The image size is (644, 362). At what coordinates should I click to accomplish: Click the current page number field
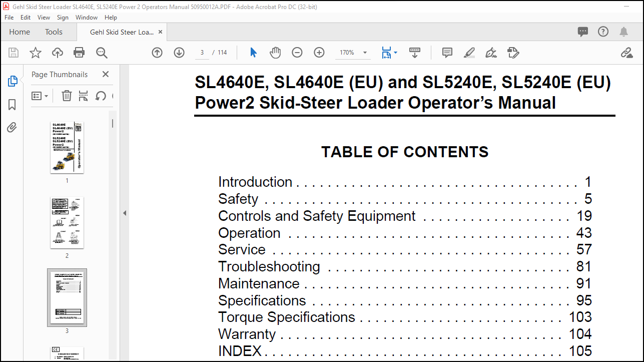[202, 53]
